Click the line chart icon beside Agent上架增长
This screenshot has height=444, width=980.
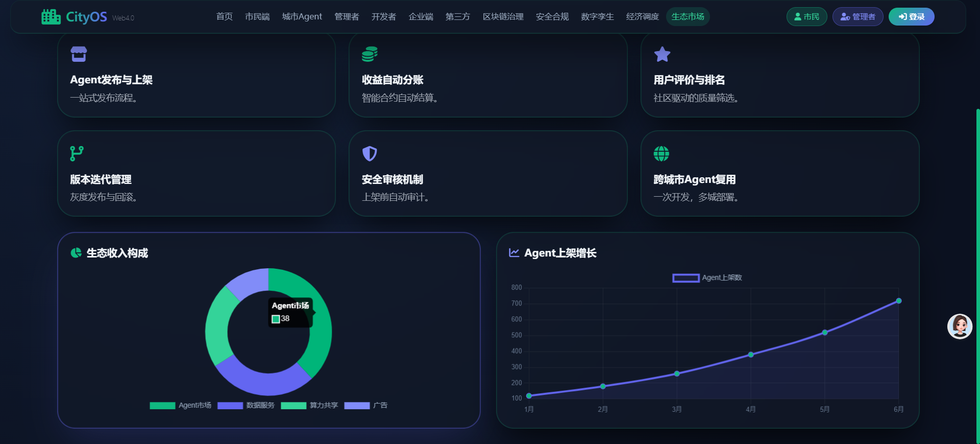[514, 253]
